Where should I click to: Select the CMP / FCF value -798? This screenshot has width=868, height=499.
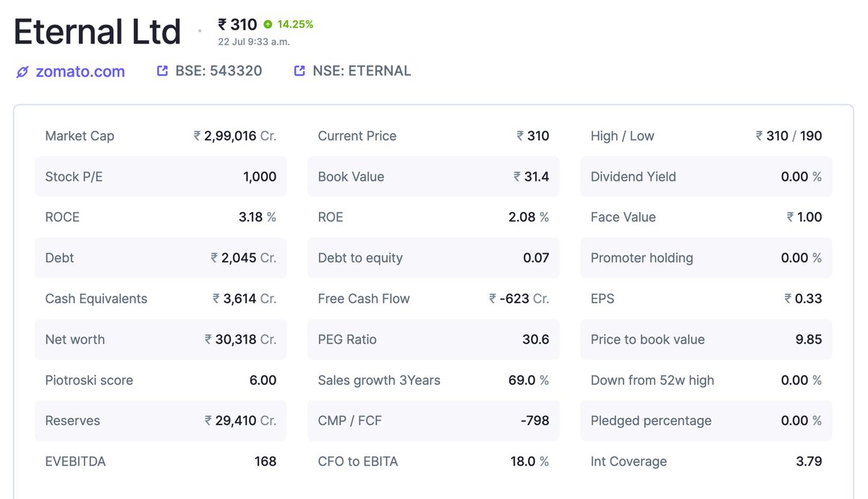[535, 421]
